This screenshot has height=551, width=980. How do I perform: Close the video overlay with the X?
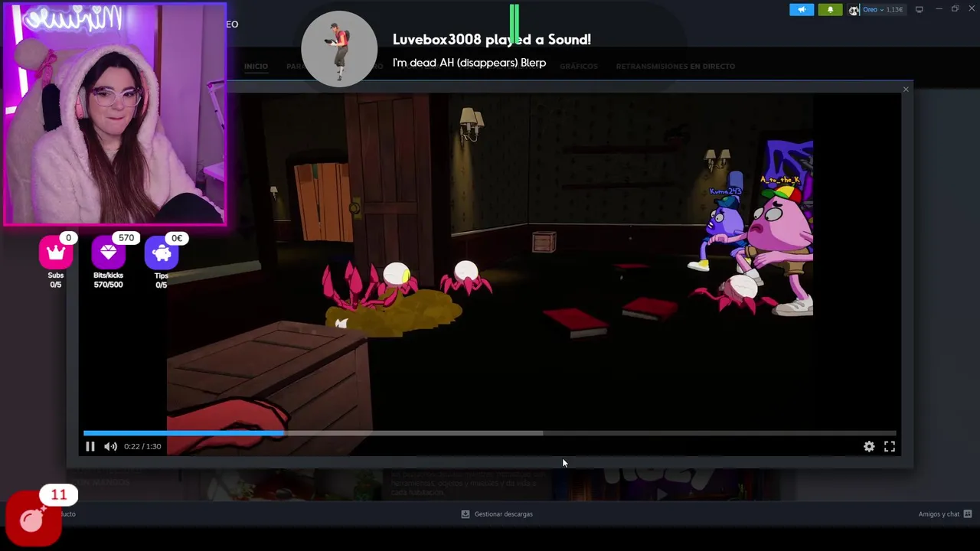(906, 90)
